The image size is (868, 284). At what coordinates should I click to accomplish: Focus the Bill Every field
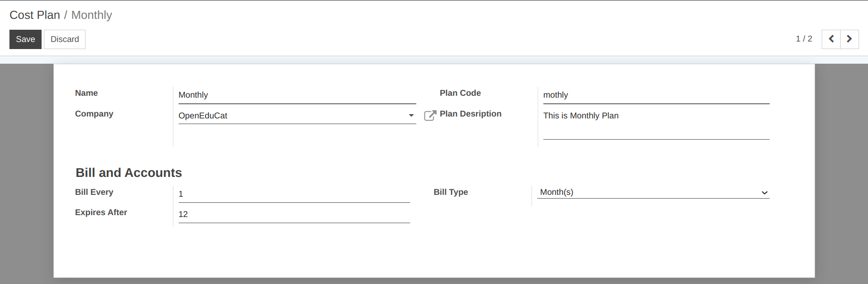[x=294, y=194]
